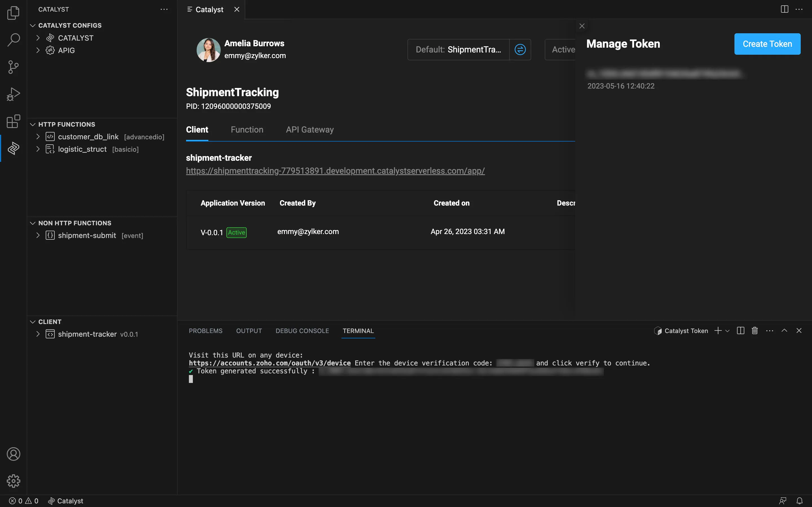Viewport: 812px width, 507px height.
Task: Open the Output panel tab
Action: click(249, 331)
